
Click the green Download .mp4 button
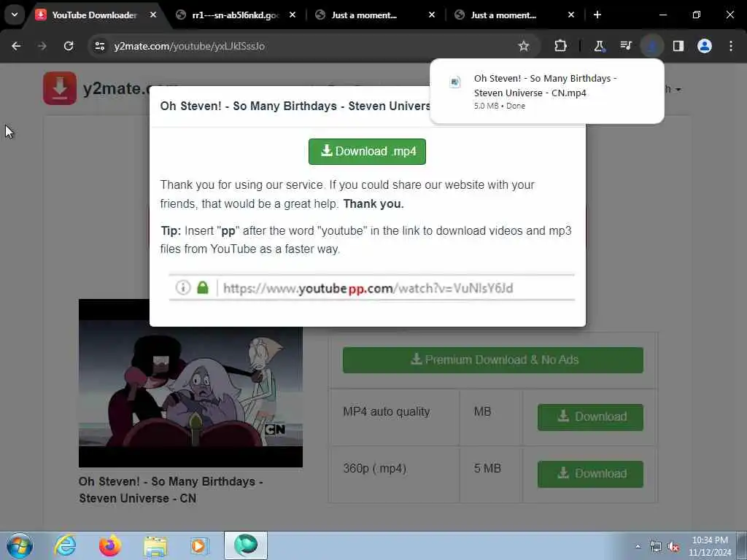tap(367, 152)
